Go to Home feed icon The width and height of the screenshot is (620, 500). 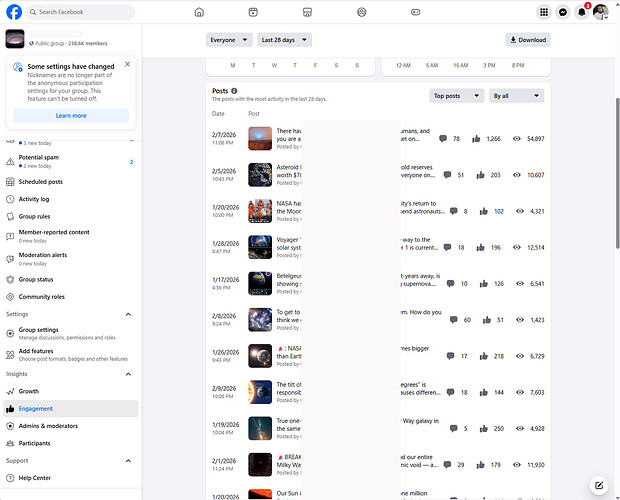point(199,12)
